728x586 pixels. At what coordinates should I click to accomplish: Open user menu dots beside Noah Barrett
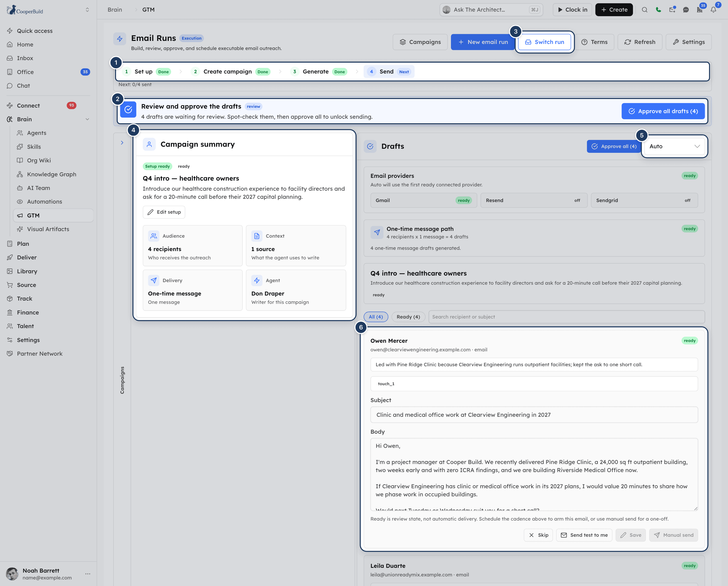[88, 574]
